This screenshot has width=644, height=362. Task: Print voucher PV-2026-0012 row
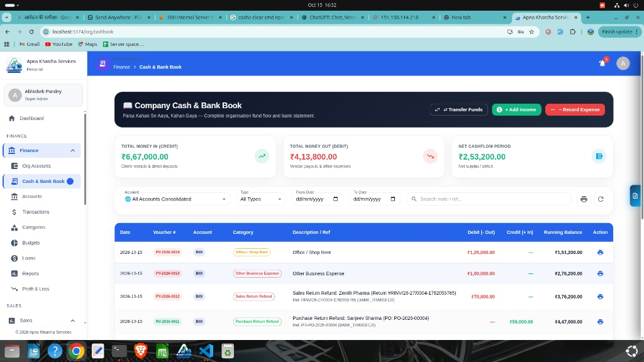[600, 297]
